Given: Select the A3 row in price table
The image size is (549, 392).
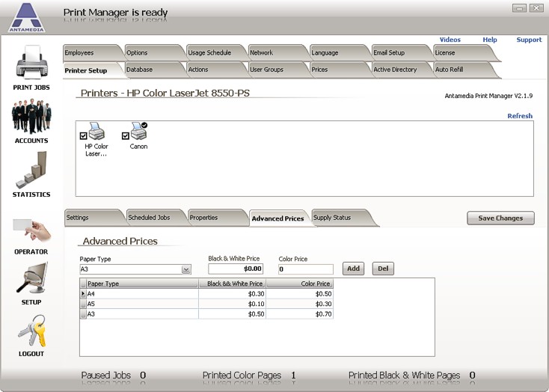Looking at the screenshot, I should (206, 314).
